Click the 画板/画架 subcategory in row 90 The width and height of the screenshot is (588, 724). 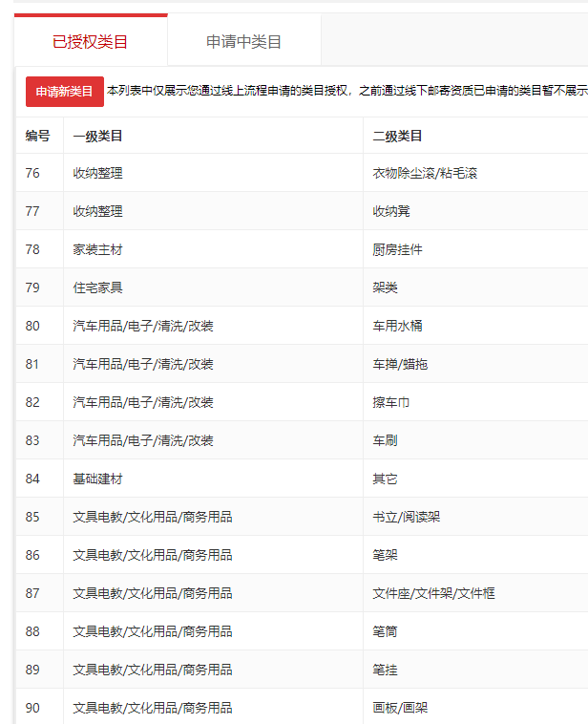(400, 708)
